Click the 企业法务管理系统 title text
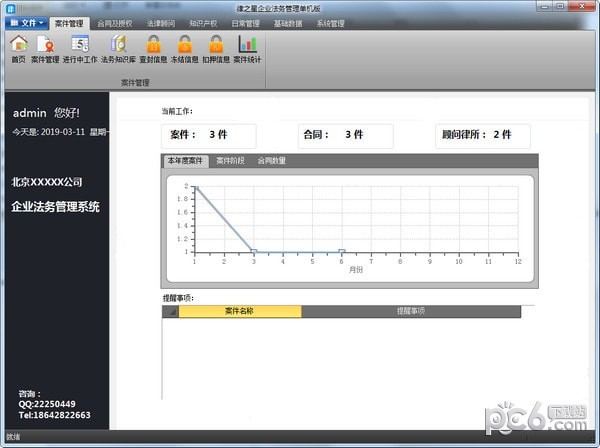The image size is (600, 448). click(55, 207)
